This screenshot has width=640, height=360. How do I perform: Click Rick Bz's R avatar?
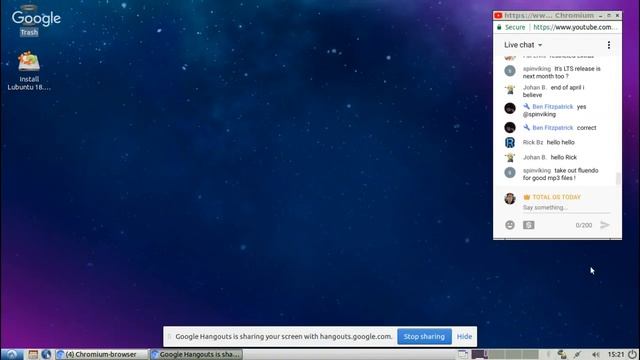tap(510, 142)
